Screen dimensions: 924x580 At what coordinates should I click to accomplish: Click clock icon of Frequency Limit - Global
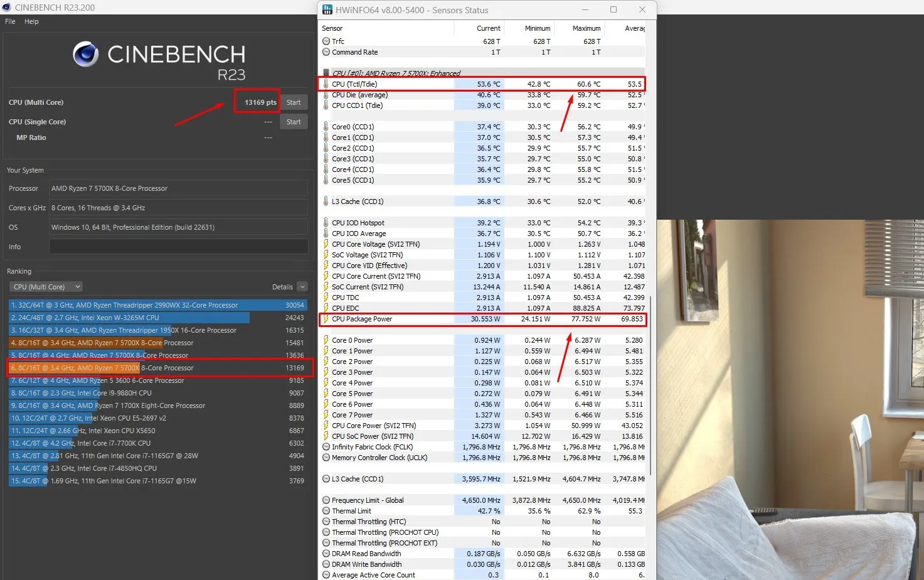tap(326, 500)
